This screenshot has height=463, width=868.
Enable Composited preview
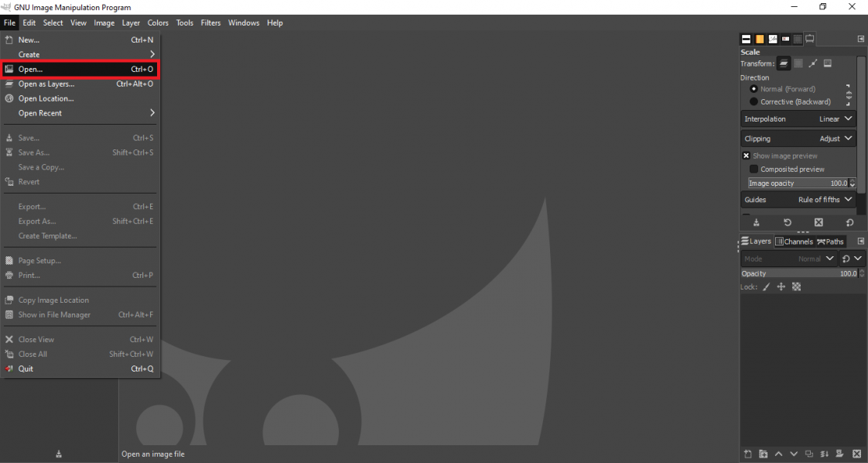754,169
